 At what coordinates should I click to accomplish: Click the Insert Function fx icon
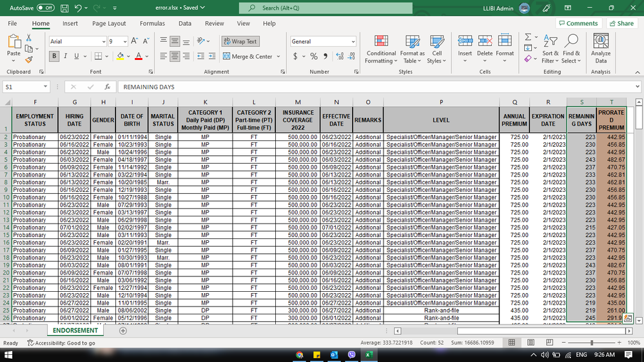coord(108,86)
